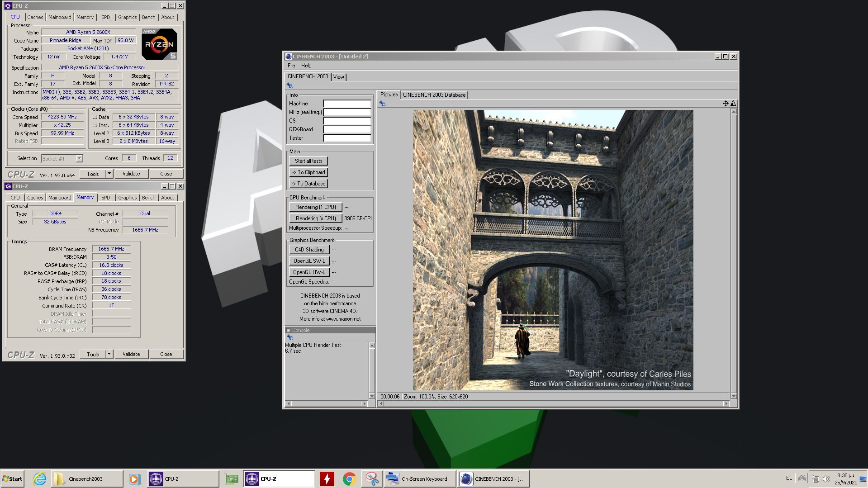The height and width of the screenshot is (488, 868).
Task: Click the picture viewer vertical scrollbar down arrow
Action: (x=734, y=396)
